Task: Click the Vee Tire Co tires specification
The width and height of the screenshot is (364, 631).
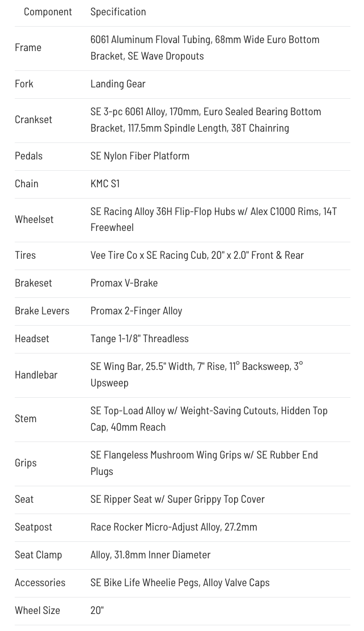Action: (197, 255)
